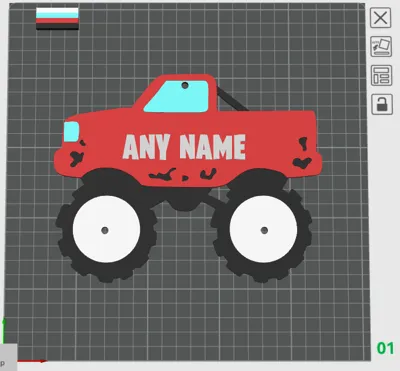Select the cyan filament color stripe
Viewport: 400px width, 371px height.
click(57, 16)
